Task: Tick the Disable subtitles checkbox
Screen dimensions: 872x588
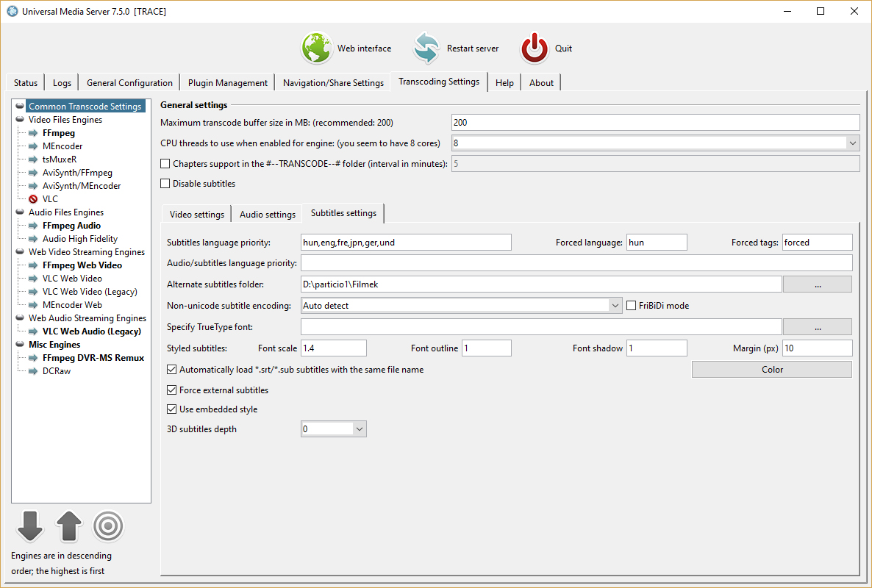Action: pos(165,184)
